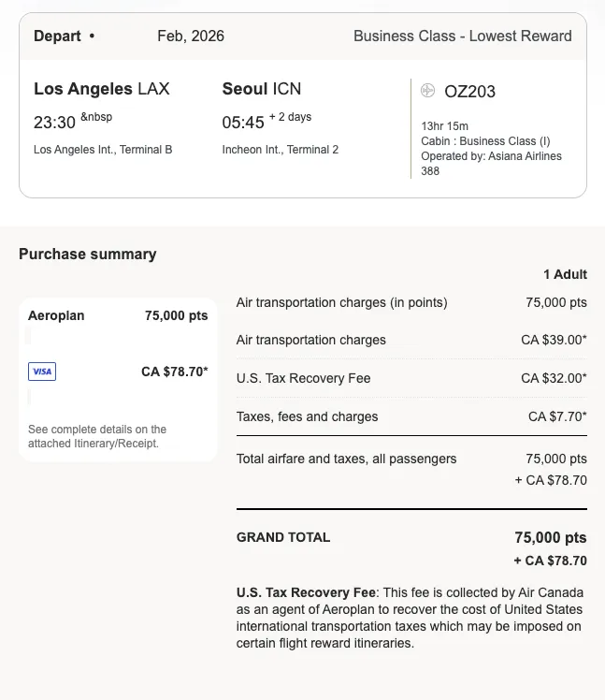The height and width of the screenshot is (700, 605).
Task: Click the attached Itinerary/Receipt note
Action: [x=97, y=436]
